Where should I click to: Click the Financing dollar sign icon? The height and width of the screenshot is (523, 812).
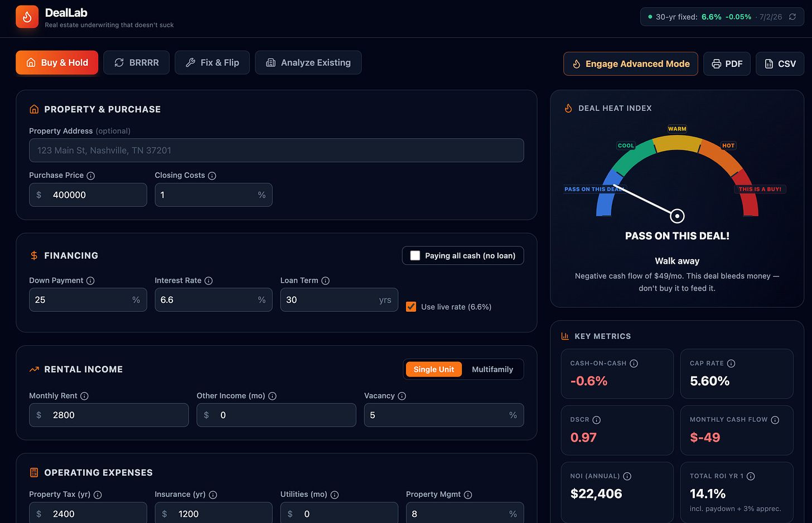click(34, 255)
